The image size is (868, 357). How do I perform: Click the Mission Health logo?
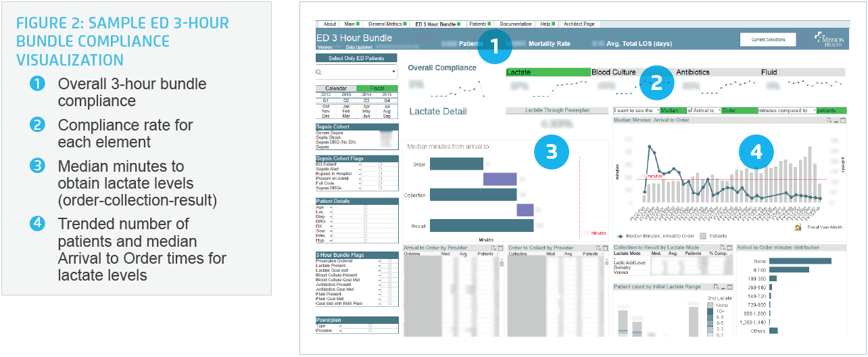click(x=830, y=39)
